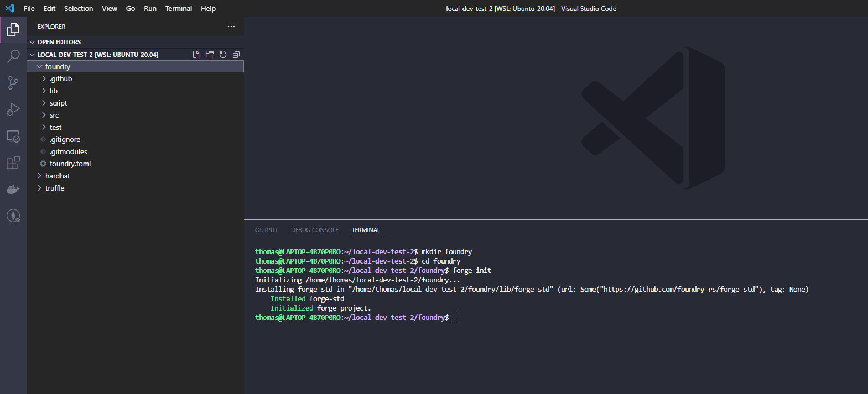This screenshot has width=868, height=394.
Task: Open Source Control view icon
Action: click(13, 83)
